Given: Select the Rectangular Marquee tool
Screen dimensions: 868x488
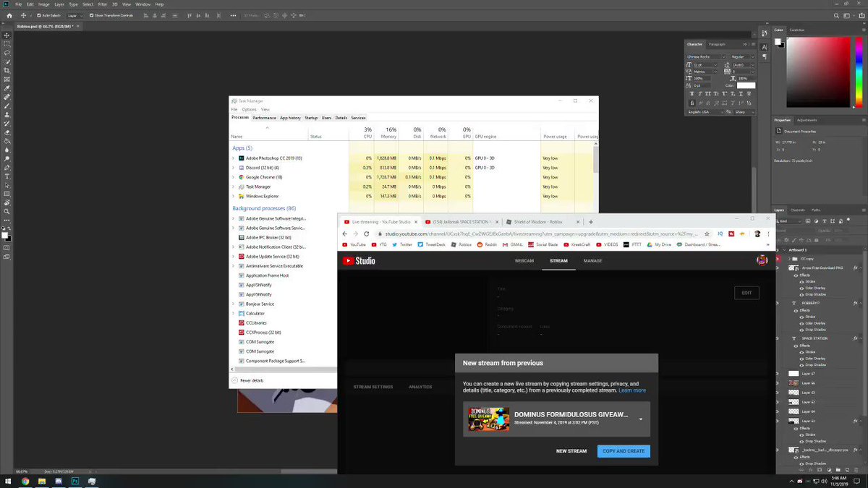Looking at the screenshot, I should [7, 43].
